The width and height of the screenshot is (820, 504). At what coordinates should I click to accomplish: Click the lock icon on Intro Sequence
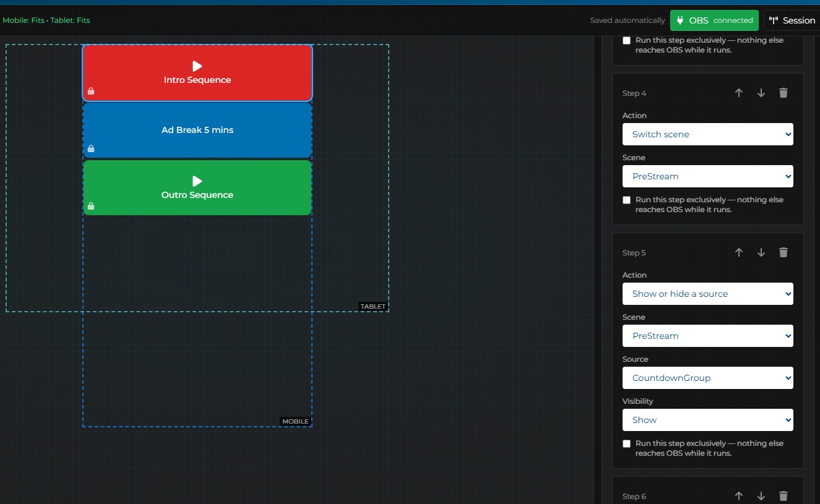(x=91, y=92)
